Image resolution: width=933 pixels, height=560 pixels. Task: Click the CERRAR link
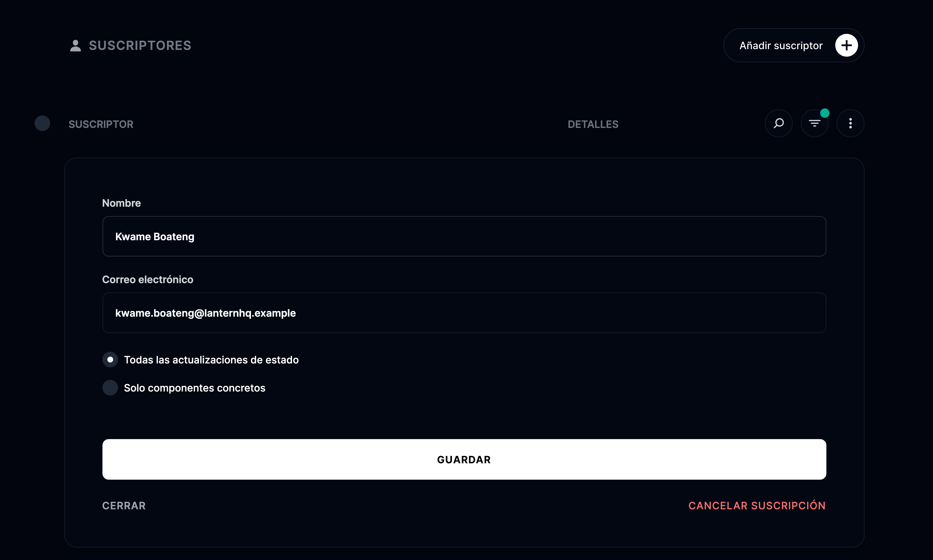tap(124, 506)
